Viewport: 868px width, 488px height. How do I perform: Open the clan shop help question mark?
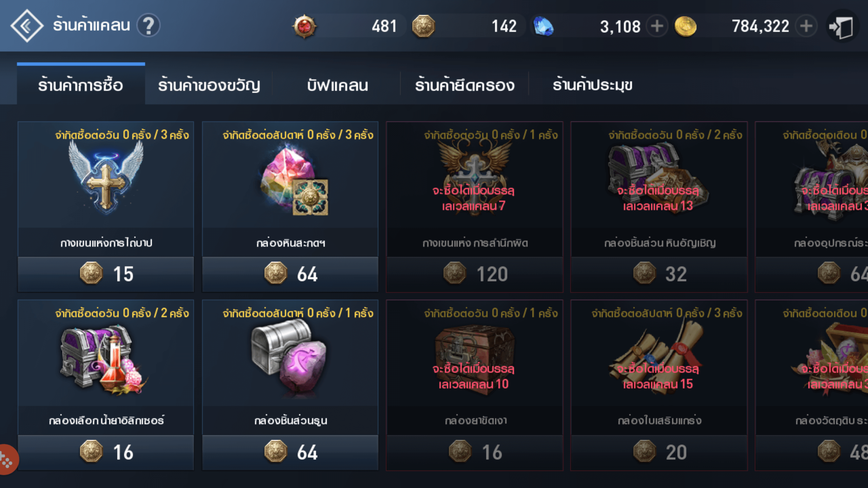coord(149,26)
